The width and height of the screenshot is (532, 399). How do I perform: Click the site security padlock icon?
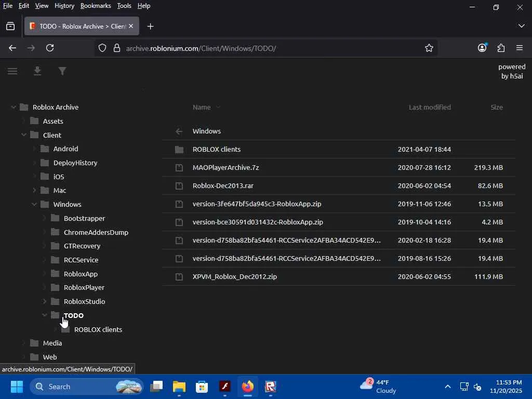(x=117, y=48)
